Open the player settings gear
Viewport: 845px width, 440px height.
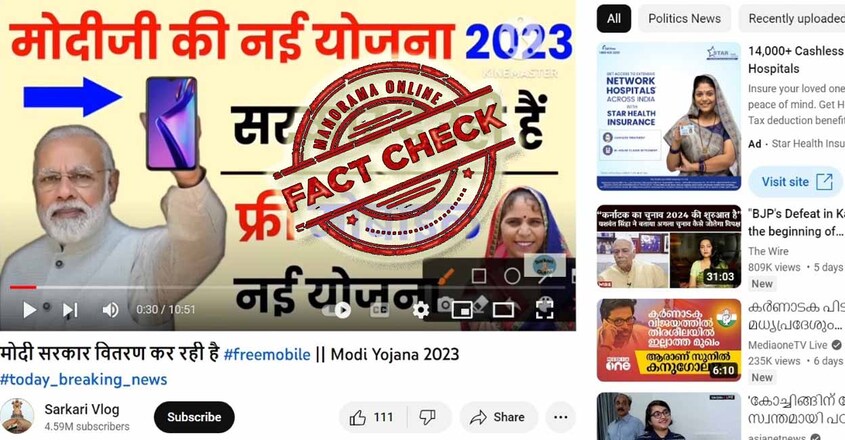pos(420,310)
